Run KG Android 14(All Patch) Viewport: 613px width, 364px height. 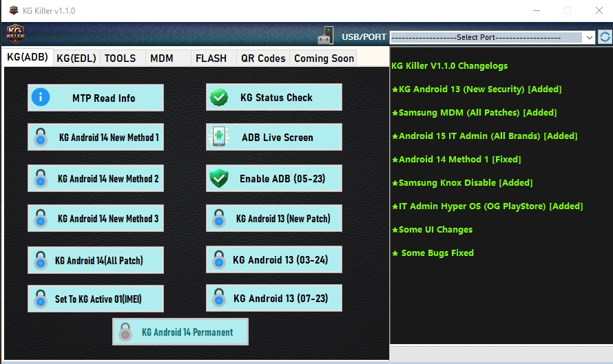96,260
